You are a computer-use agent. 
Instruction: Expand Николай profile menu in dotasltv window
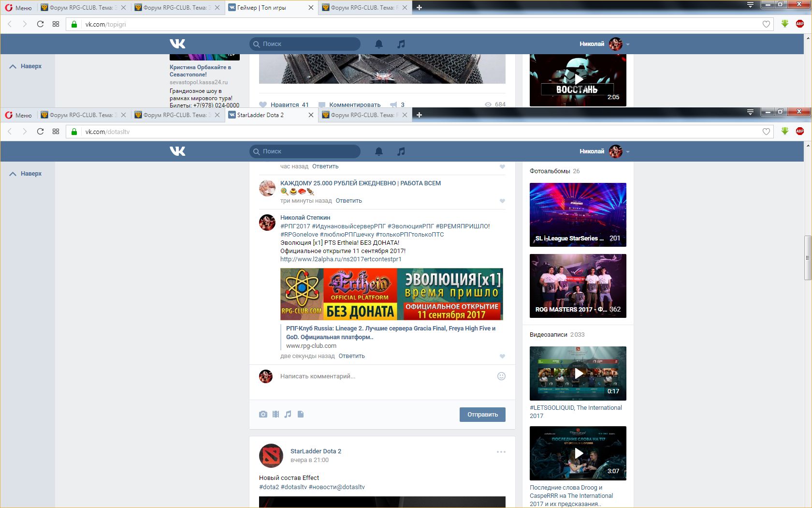point(604,151)
